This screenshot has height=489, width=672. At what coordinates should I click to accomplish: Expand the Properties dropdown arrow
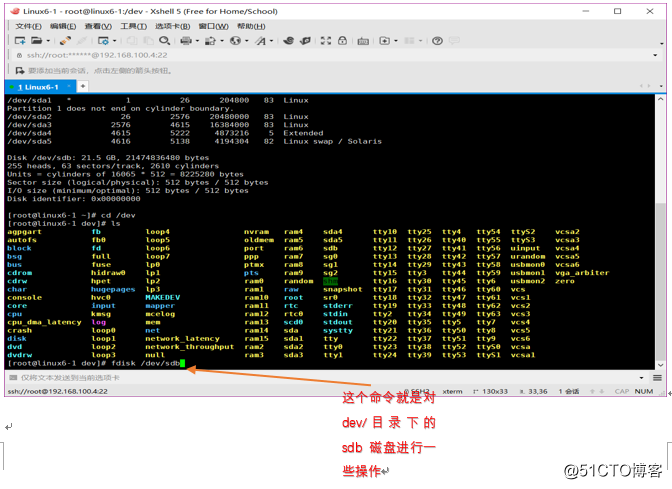point(114,41)
